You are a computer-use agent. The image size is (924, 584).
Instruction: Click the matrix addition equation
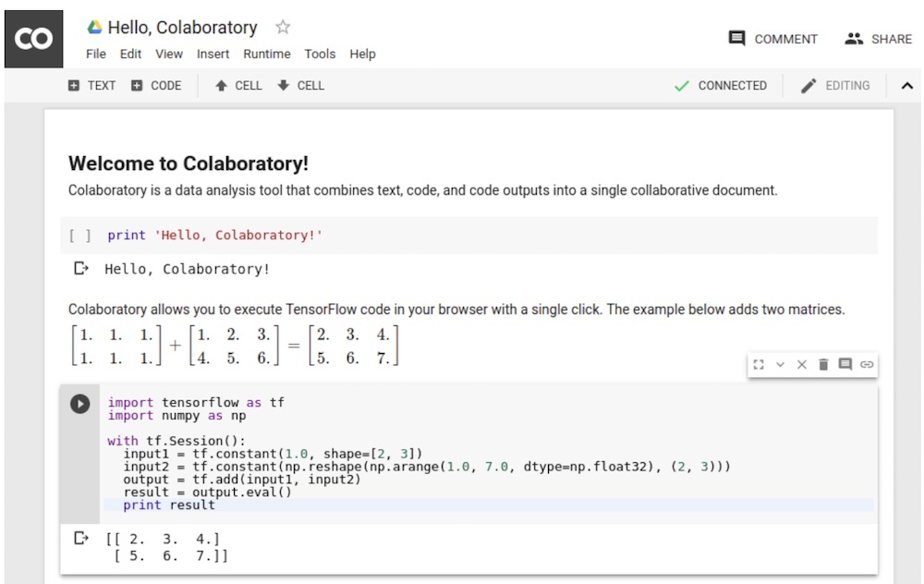click(235, 346)
